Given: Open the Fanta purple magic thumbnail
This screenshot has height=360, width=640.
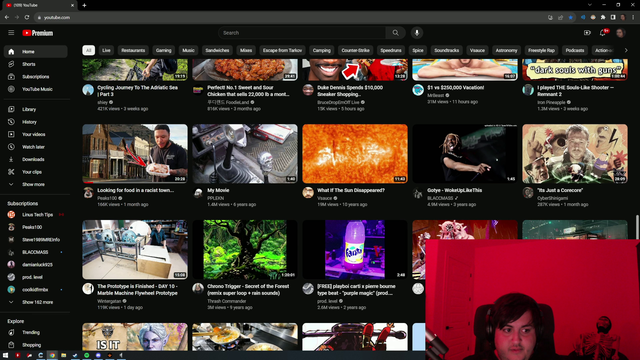Looking at the screenshot, I should pos(355,249).
